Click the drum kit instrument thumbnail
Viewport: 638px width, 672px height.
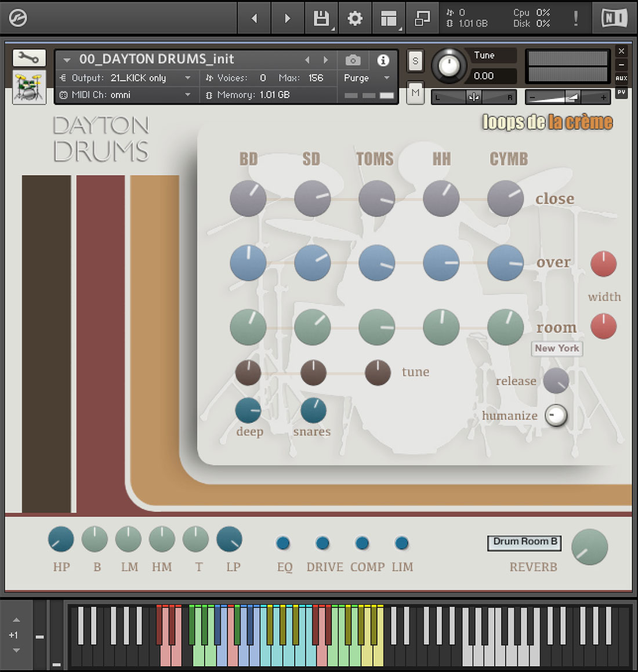(29, 88)
